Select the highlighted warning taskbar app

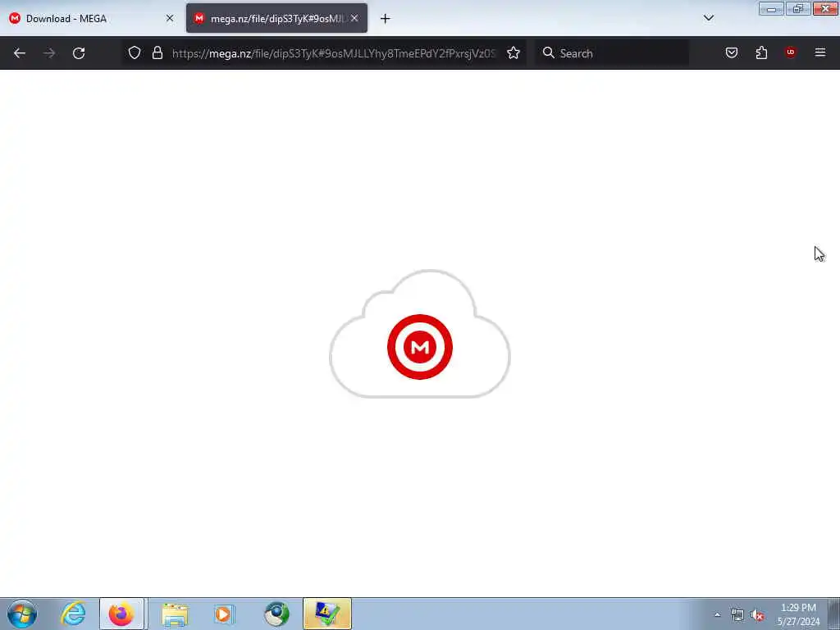tap(326, 614)
